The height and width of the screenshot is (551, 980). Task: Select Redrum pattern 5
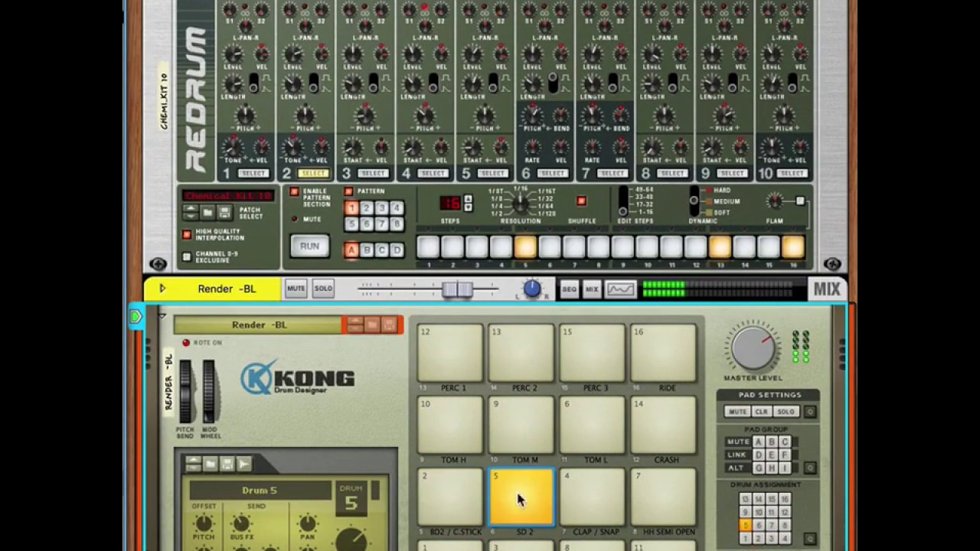[351, 224]
